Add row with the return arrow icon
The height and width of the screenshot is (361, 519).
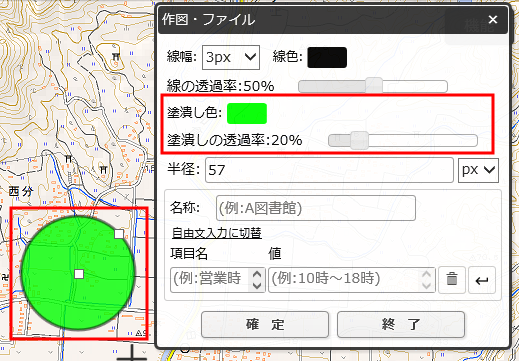pyautogui.click(x=482, y=280)
